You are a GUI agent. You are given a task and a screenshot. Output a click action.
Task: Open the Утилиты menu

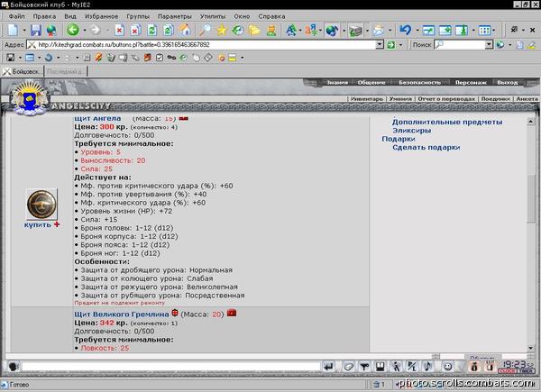(213, 16)
